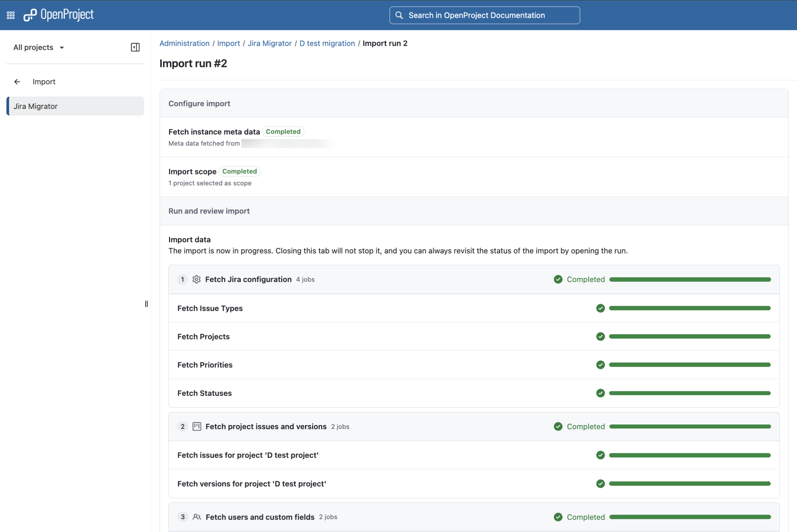Click 'Fetch versions for project D test project' label
The width and height of the screenshot is (797, 532).
click(252, 484)
